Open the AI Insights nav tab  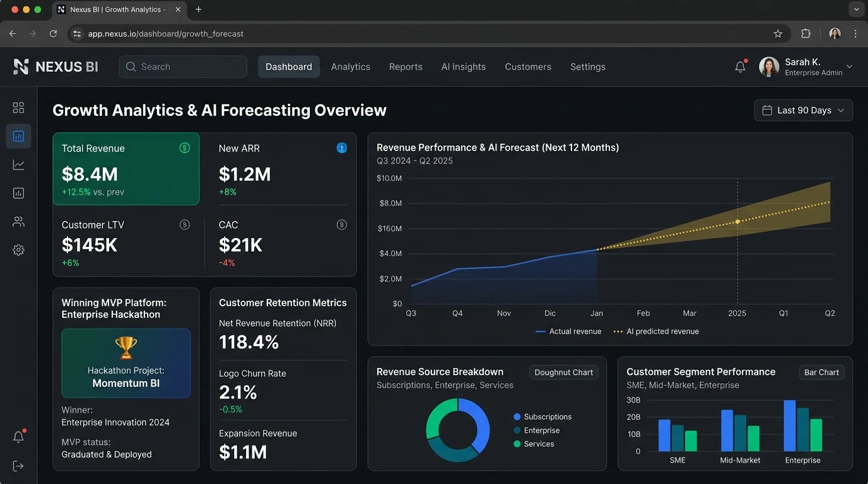464,67
